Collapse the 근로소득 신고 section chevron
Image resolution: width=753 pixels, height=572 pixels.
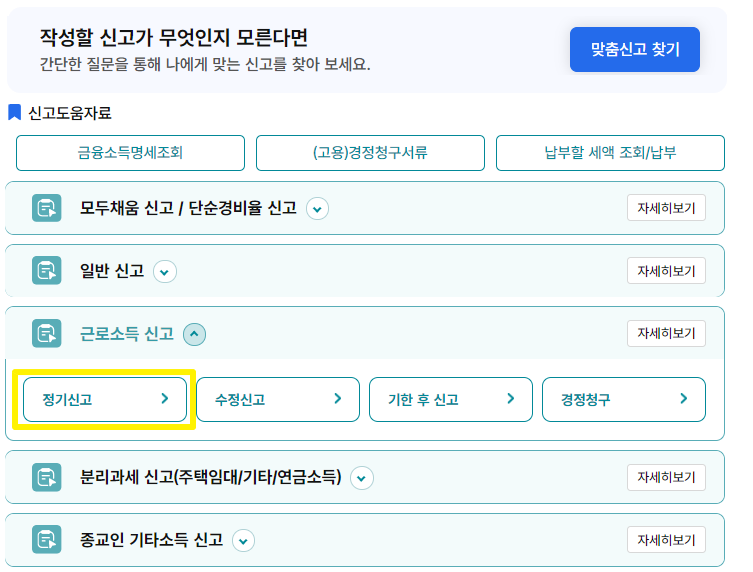(194, 334)
